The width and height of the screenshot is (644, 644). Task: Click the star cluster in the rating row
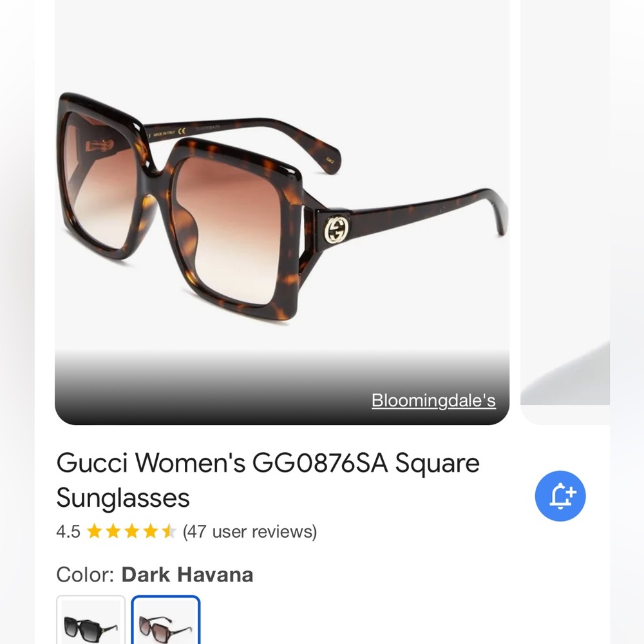pos(132,532)
